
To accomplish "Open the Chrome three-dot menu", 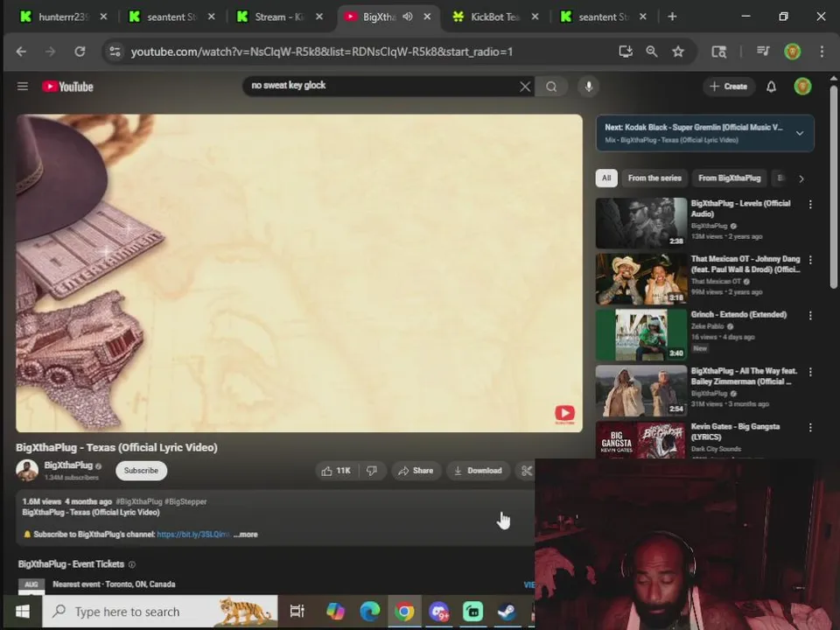I will pyautogui.click(x=822, y=52).
